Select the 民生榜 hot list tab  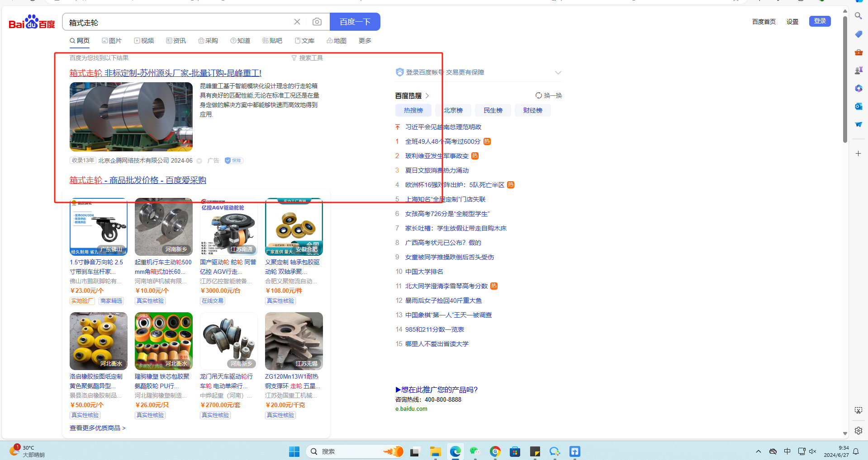(x=493, y=110)
